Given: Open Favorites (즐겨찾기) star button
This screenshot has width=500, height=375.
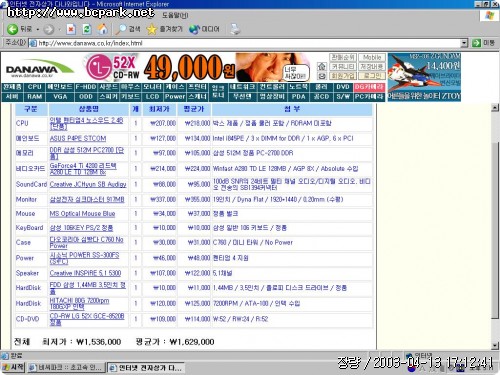Looking at the screenshot, I should coord(164,29).
